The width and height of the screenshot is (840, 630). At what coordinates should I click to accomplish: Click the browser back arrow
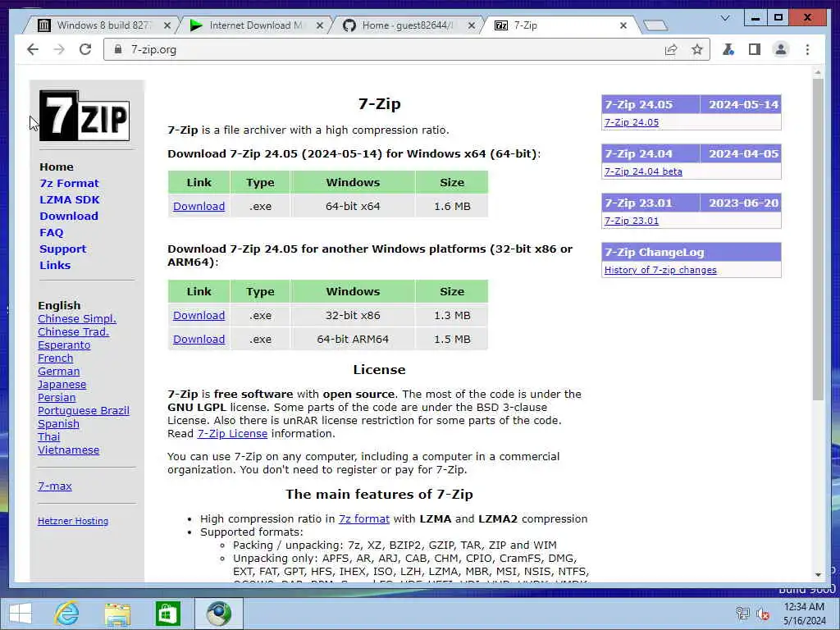tap(33, 49)
